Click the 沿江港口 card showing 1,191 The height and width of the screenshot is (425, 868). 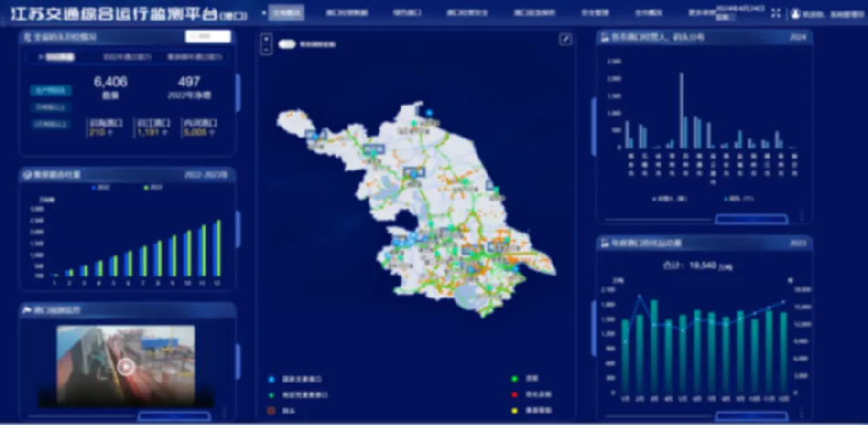[x=152, y=128]
